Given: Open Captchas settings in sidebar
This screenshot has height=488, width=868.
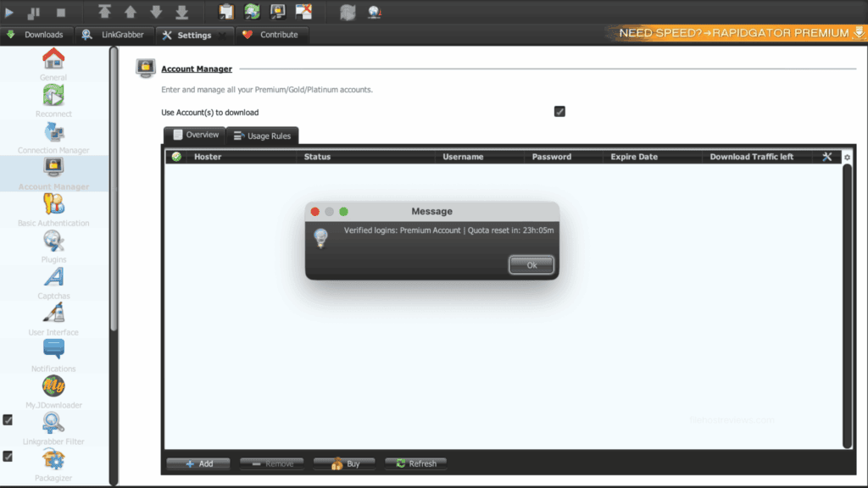Looking at the screenshot, I should point(53,284).
